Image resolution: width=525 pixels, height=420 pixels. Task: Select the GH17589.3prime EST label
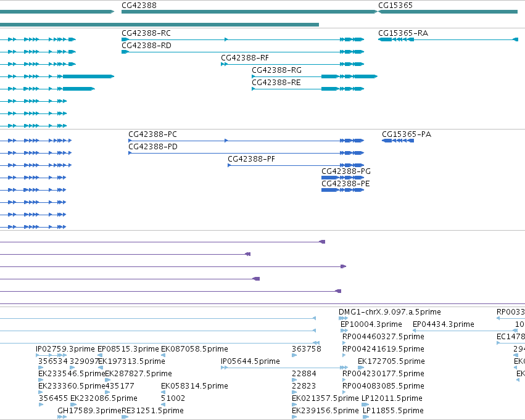point(89,411)
